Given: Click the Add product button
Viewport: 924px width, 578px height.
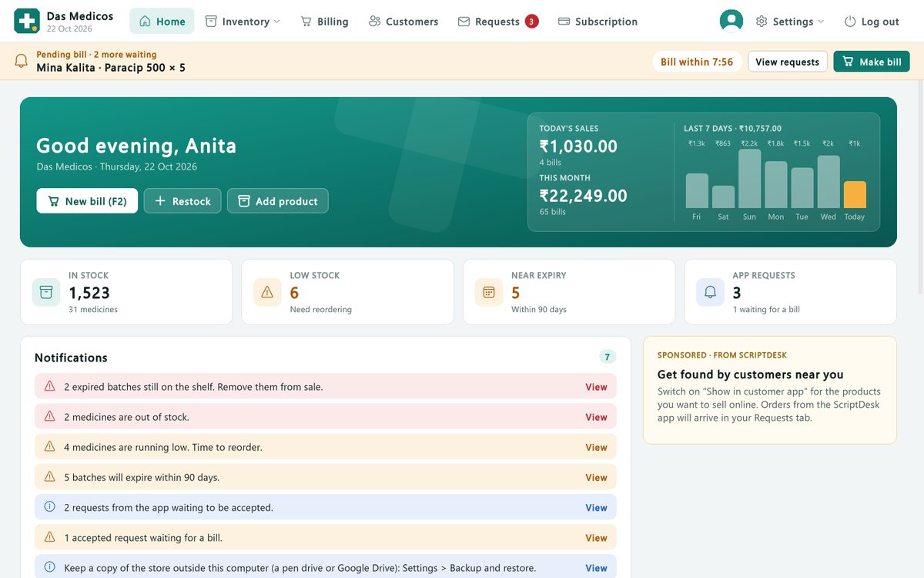Looking at the screenshot, I should click(x=278, y=201).
